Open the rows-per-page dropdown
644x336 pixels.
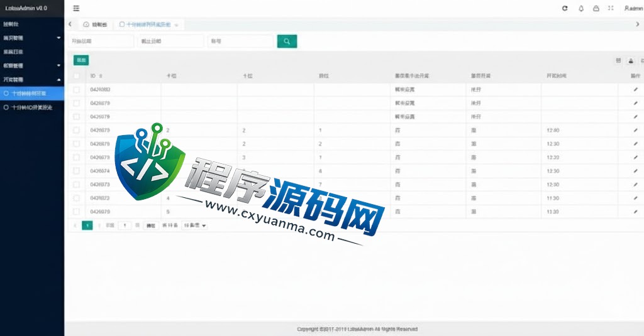tap(194, 225)
